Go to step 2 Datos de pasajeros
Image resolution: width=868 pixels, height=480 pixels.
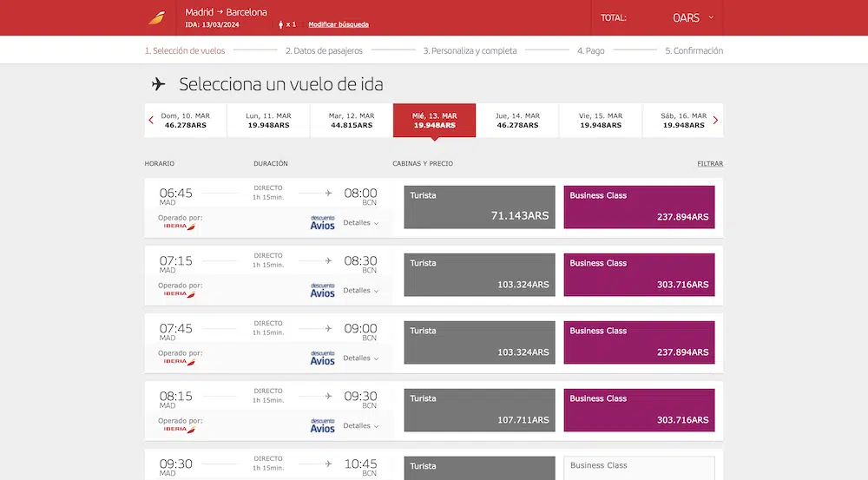[x=324, y=50]
